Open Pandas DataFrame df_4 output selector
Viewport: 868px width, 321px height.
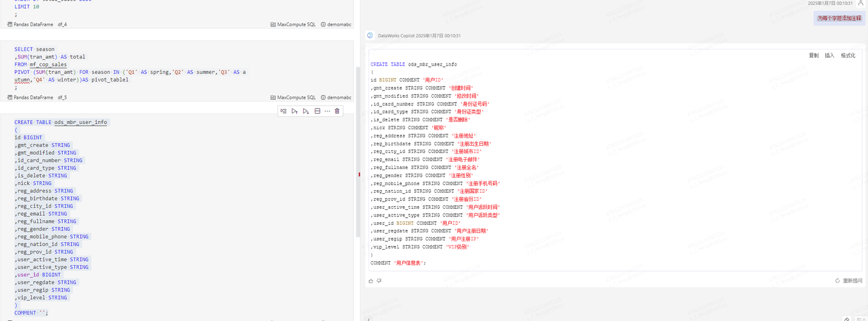37,24
